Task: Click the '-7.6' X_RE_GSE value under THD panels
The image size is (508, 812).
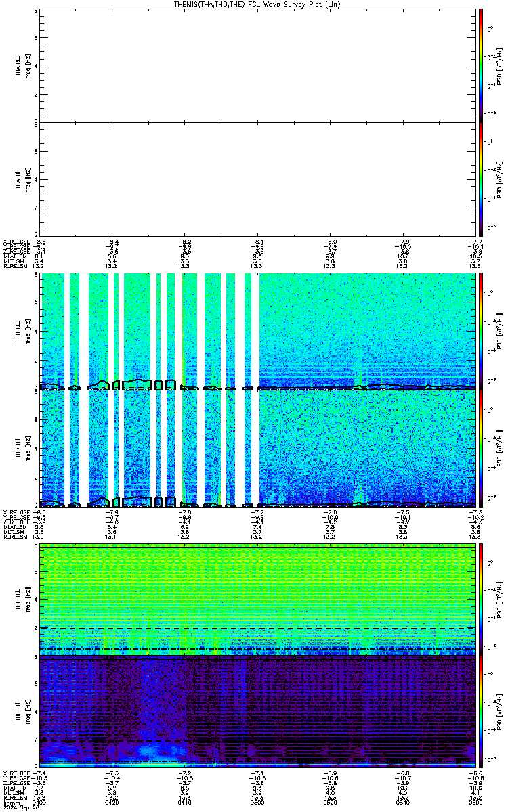Action: [x=329, y=512]
